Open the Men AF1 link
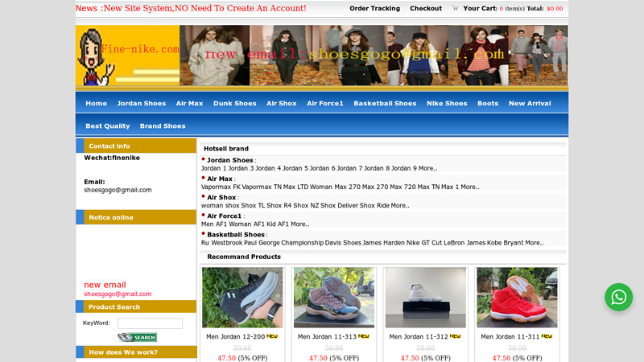Screen dimensions: 644x362 point(214,224)
